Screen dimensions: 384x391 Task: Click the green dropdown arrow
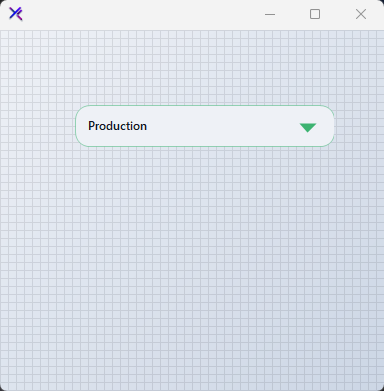tap(308, 128)
